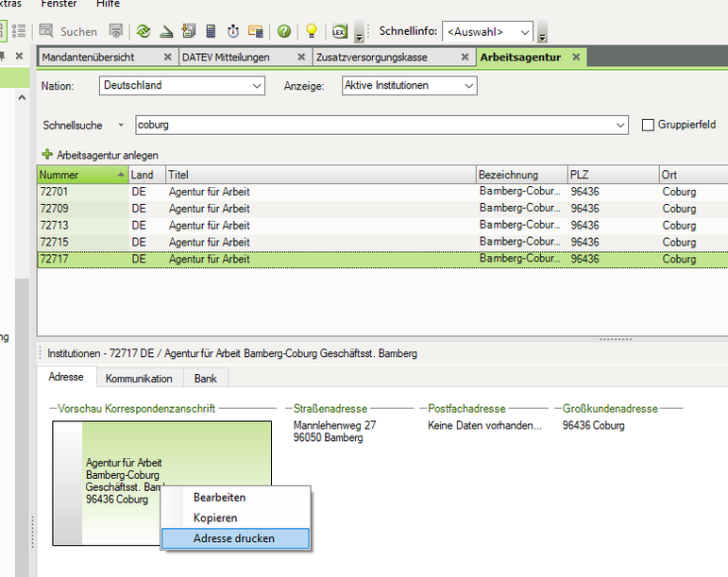Select the row with Nummer 72709
This screenshot has height=577, width=728.
tap(382, 209)
